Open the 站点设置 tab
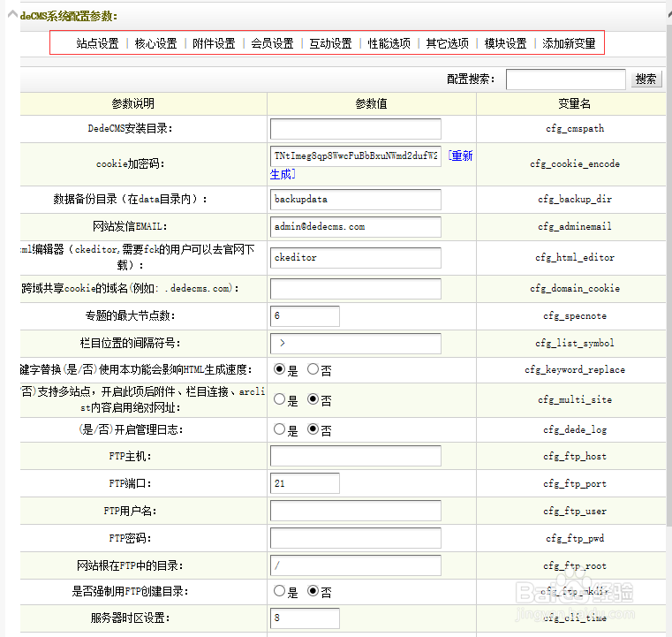The height and width of the screenshot is (637, 672). point(97,43)
